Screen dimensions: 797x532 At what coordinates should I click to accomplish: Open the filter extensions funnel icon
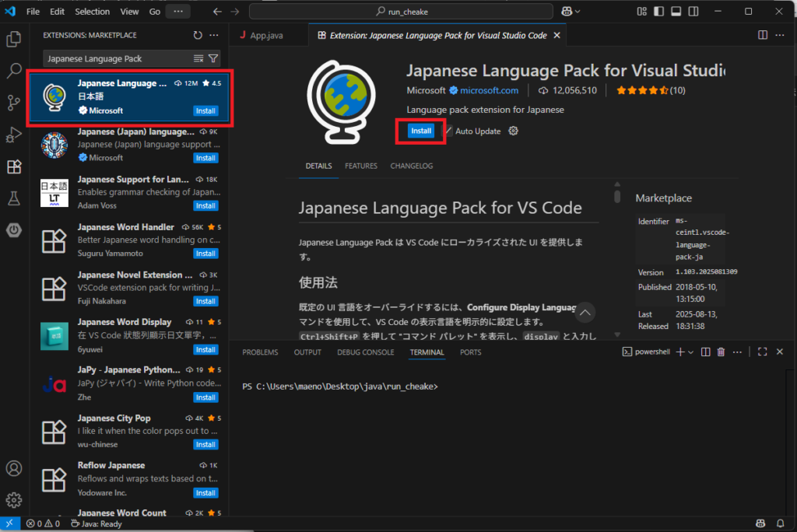pos(213,58)
